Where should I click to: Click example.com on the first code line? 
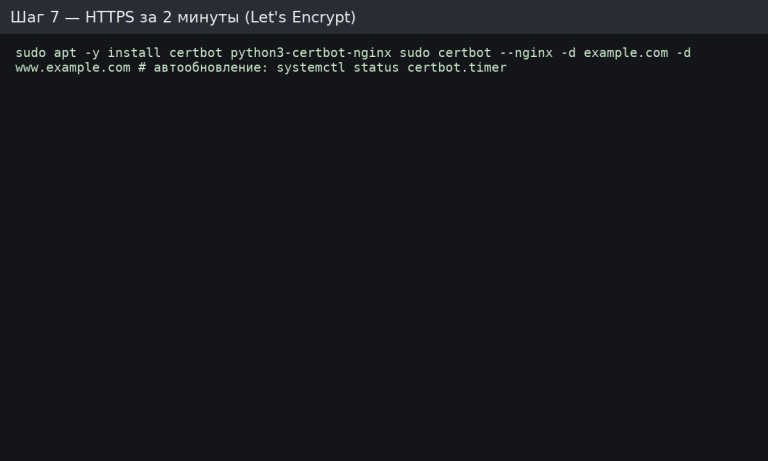(x=625, y=52)
